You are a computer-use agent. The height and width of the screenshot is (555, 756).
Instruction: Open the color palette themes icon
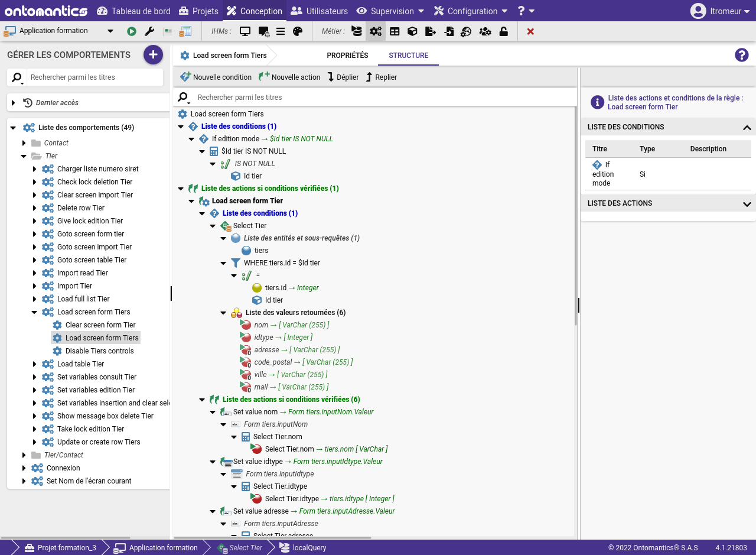(298, 31)
